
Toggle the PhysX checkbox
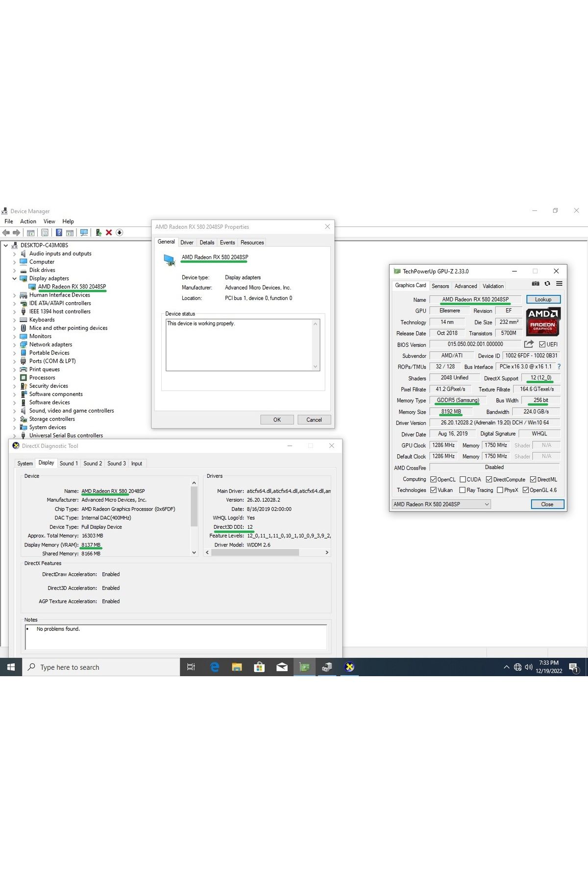tap(500, 490)
